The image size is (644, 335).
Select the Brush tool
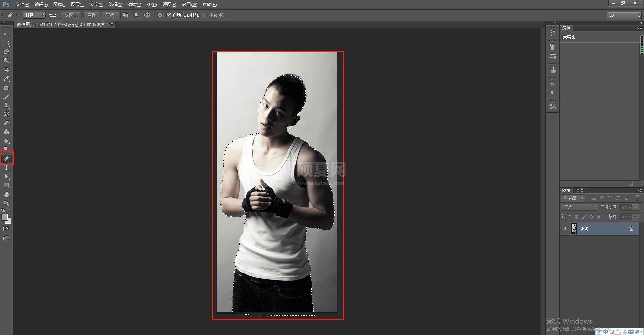pyautogui.click(x=6, y=97)
